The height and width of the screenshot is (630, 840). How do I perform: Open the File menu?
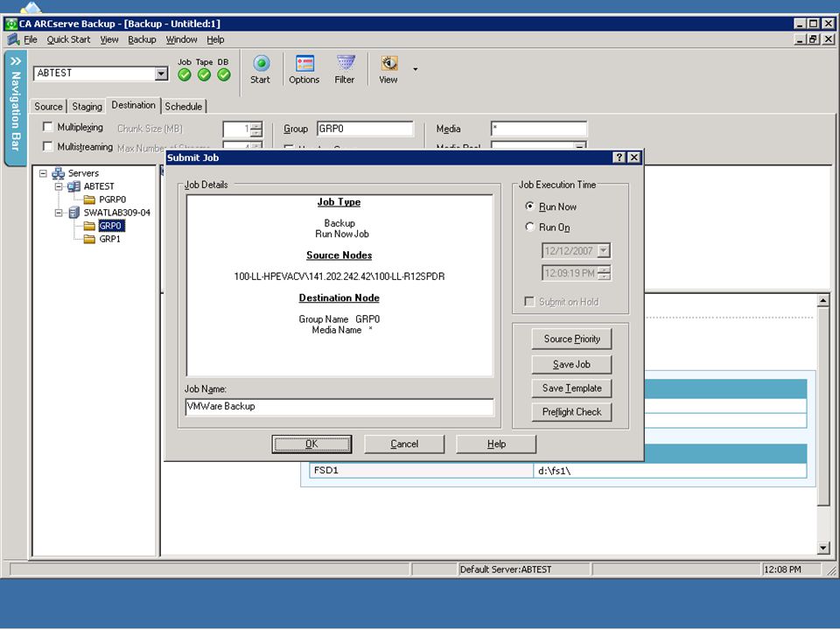click(x=31, y=39)
